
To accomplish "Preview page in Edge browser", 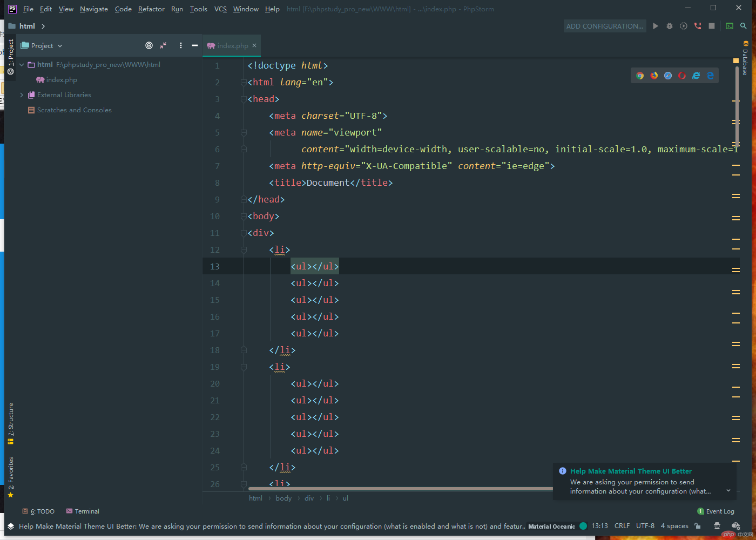I will 710,76.
